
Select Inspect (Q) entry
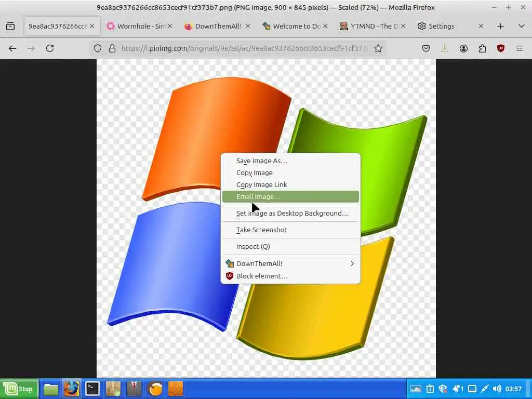[290, 246]
